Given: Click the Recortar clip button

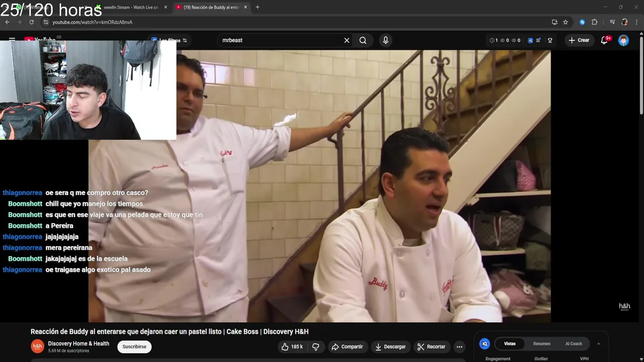Looking at the screenshot, I should pyautogui.click(x=431, y=347).
